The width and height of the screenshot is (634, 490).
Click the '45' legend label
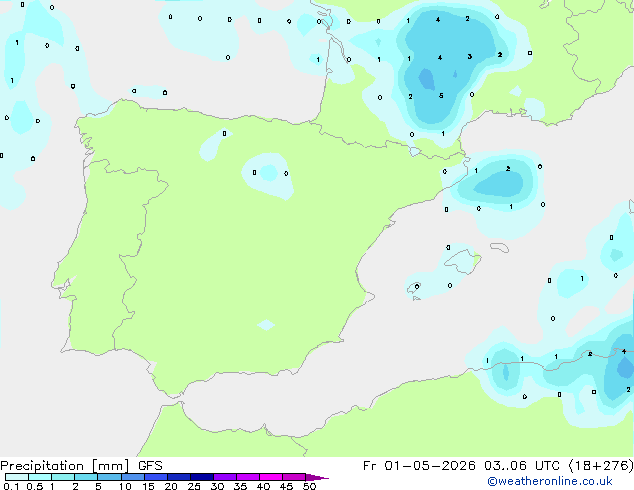coord(286,486)
